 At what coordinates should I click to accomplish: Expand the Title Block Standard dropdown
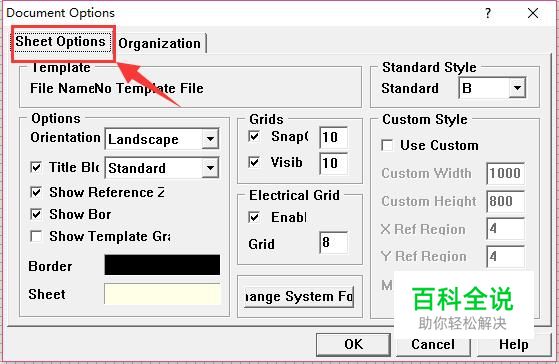coord(162,168)
